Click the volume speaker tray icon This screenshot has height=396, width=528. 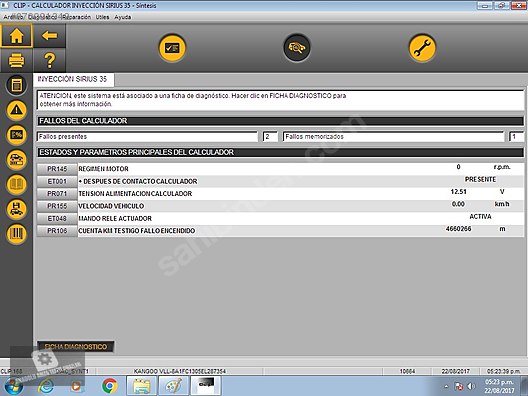471,386
